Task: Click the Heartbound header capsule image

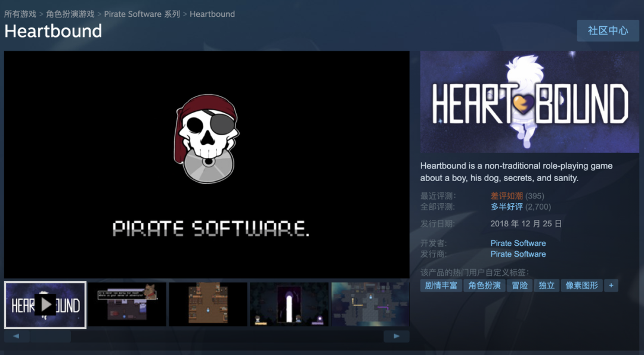Action: coord(530,102)
